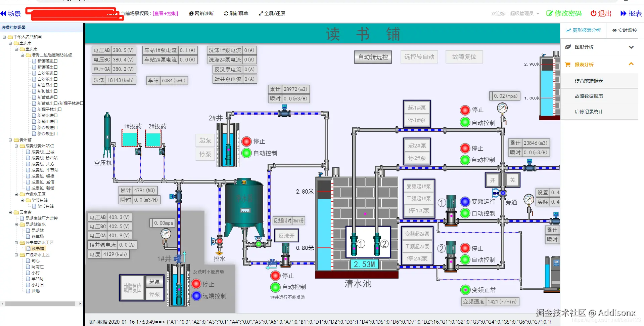Toggle 全屏/还原 fullscreen mode
This screenshot has height=326, width=644.
(x=272, y=13)
